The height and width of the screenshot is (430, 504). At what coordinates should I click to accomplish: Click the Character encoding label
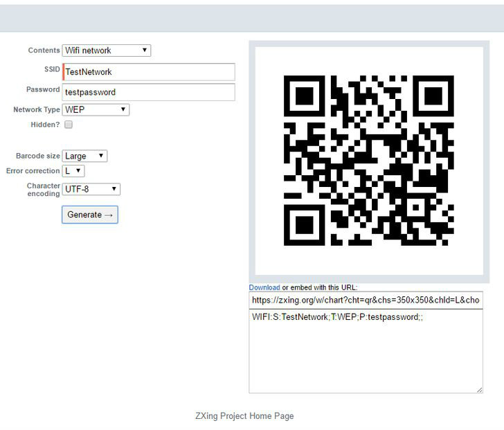44,190
